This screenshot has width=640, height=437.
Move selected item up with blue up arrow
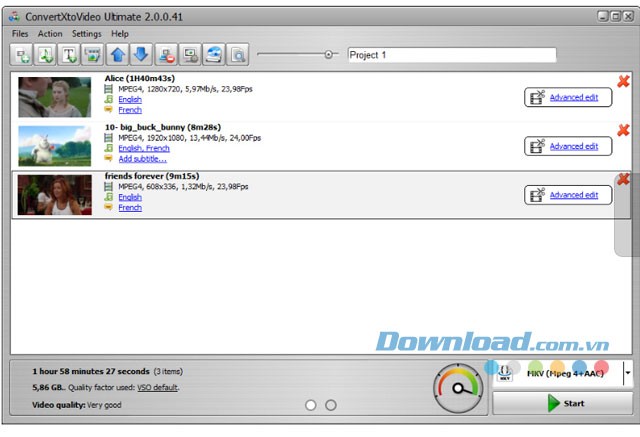(118, 55)
